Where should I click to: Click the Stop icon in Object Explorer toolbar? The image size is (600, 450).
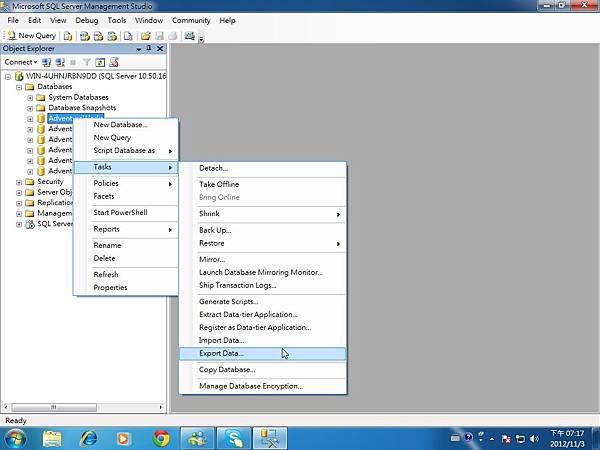tap(73, 62)
